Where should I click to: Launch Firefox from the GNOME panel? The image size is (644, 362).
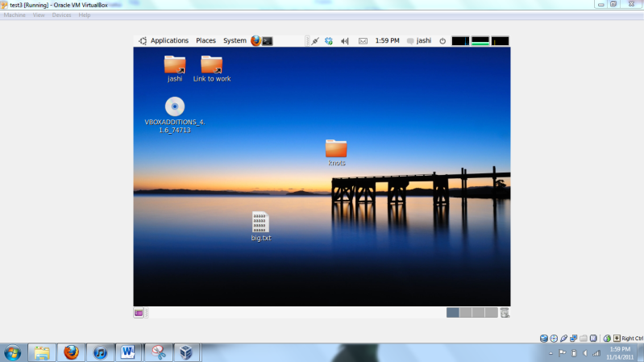point(256,40)
